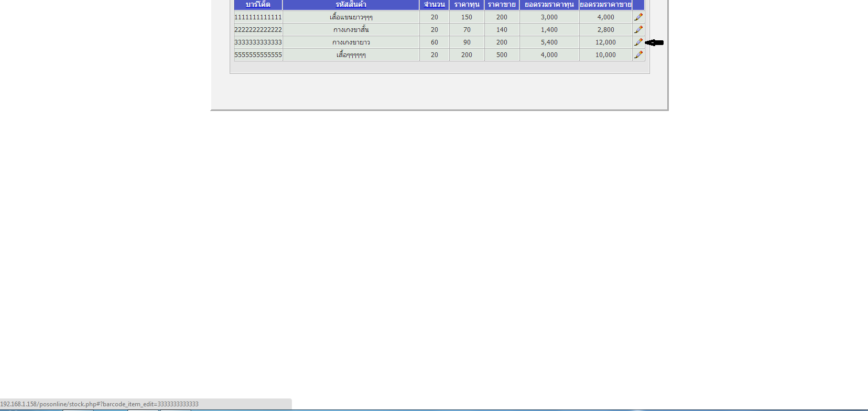Viewport: 868px width, 411px height.
Task: Click edit pencil for barcode 3333333333333 row
Action: point(638,42)
